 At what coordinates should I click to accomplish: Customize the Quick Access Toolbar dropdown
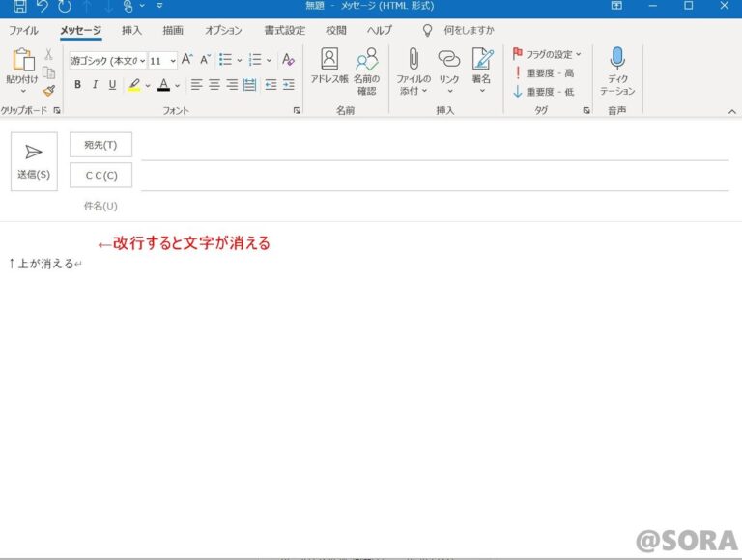click(x=159, y=6)
